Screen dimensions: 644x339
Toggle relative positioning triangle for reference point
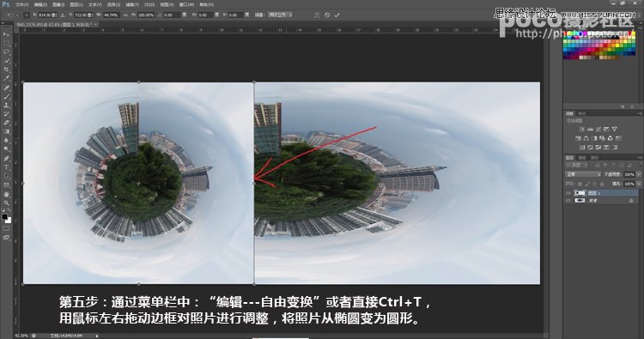[x=63, y=15]
